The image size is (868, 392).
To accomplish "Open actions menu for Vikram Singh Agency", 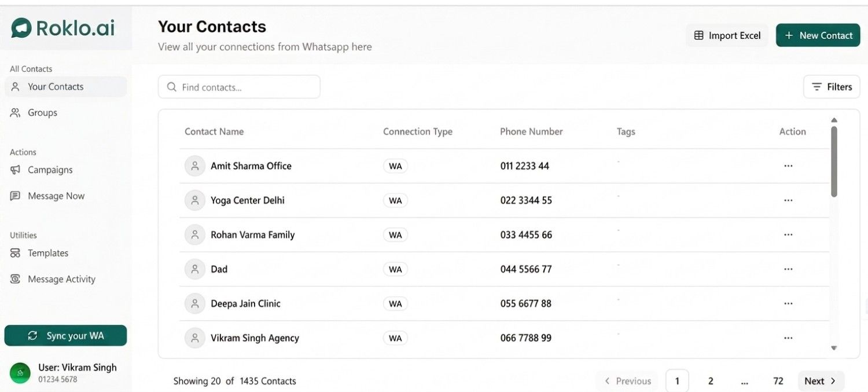I will pyautogui.click(x=788, y=338).
